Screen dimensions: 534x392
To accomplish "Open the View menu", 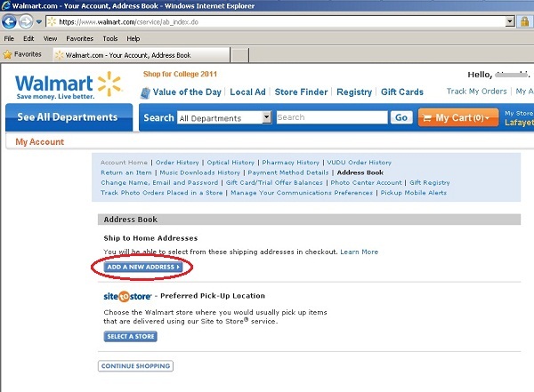I will [x=50, y=38].
